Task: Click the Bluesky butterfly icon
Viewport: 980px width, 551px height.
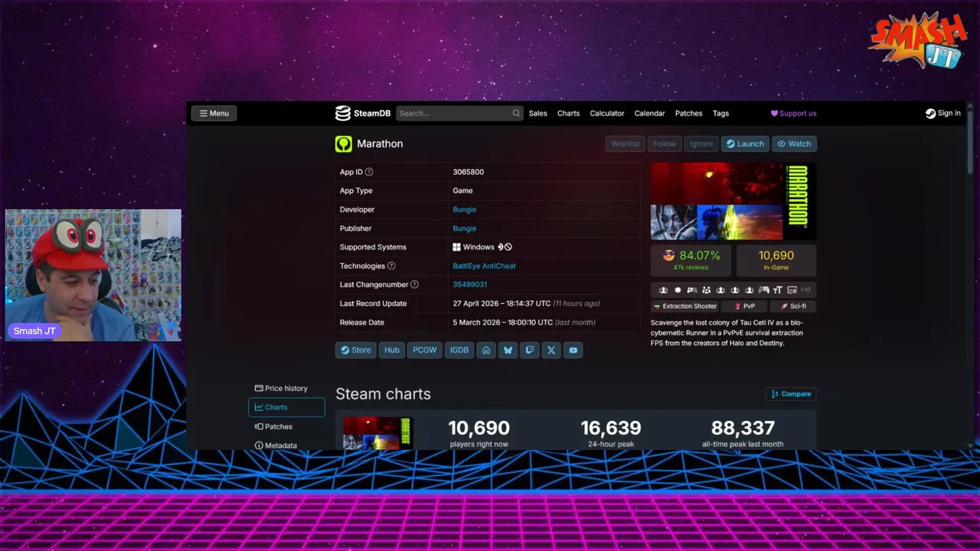Action: (508, 350)
